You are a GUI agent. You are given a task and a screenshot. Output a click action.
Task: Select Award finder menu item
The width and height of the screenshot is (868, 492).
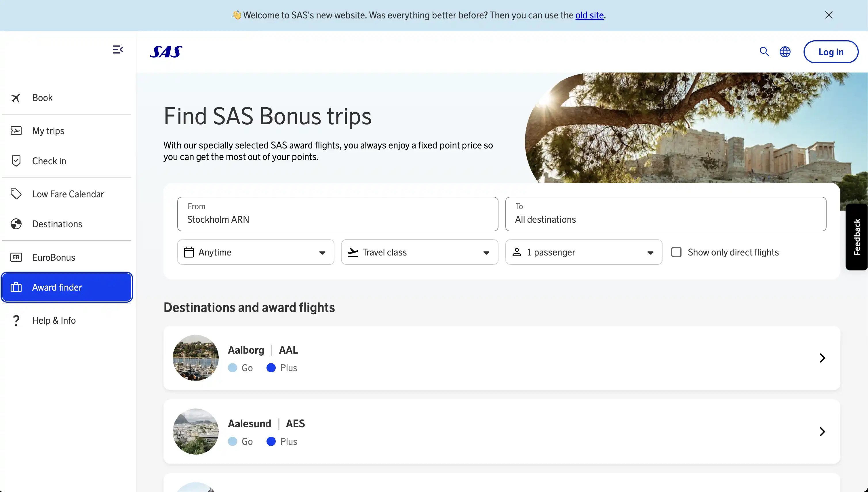(x=66, y=287)
